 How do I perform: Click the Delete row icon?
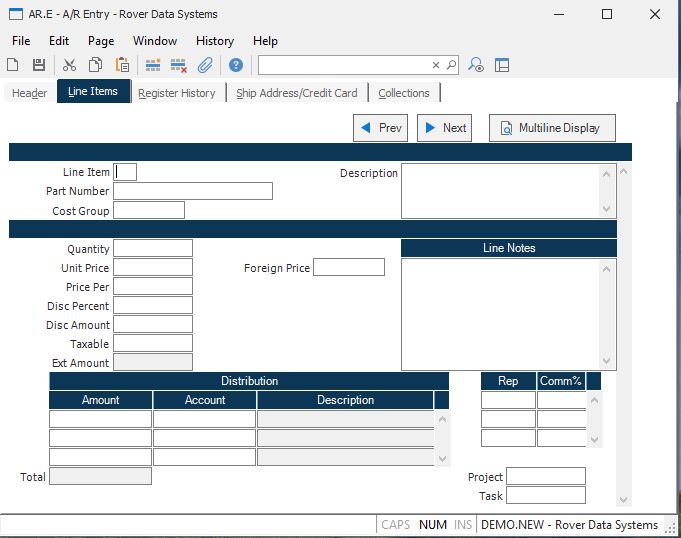[179, 65]
